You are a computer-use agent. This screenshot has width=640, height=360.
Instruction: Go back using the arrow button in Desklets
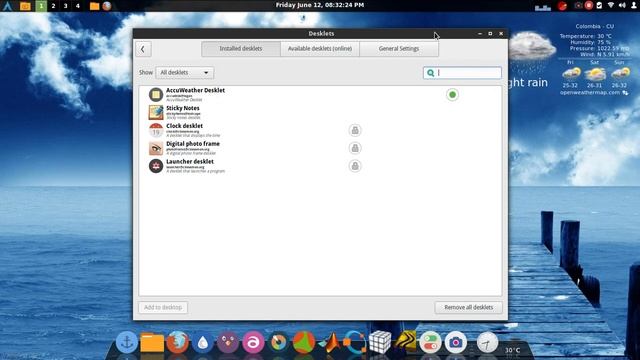coord(143,49)
